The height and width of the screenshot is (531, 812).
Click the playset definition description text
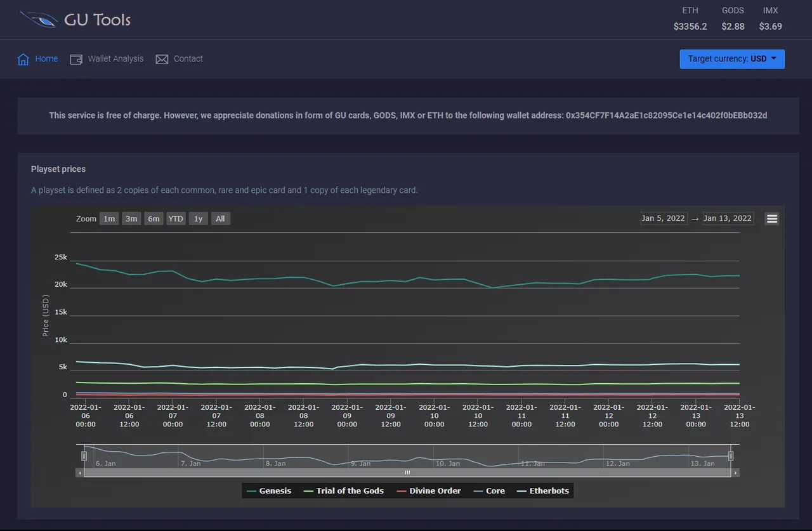coord(225,190)
